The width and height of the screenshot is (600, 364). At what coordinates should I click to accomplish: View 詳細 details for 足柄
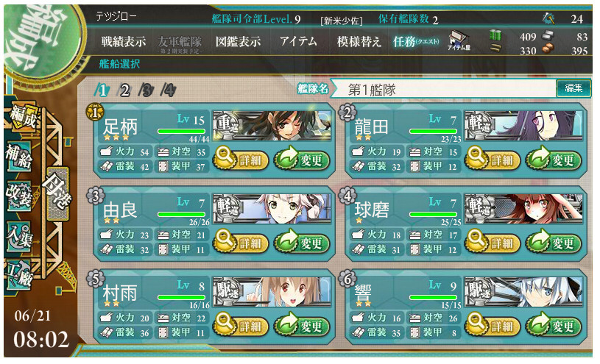240,160
